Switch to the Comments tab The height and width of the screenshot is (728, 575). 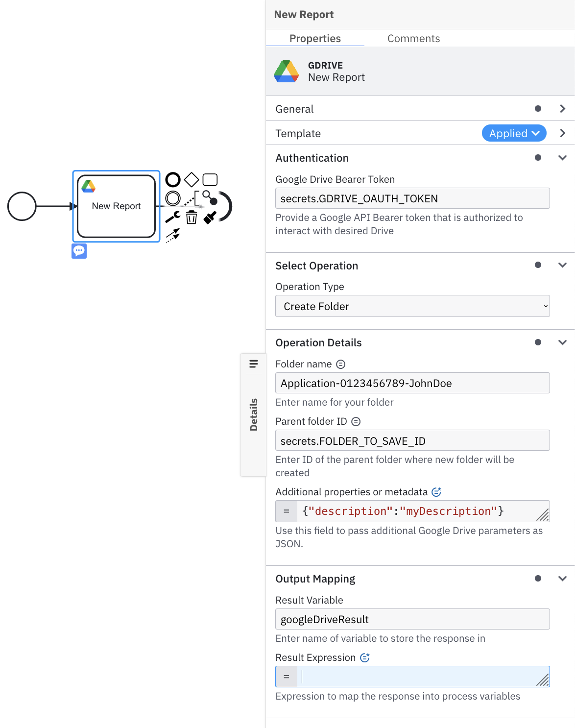(413, 38)
